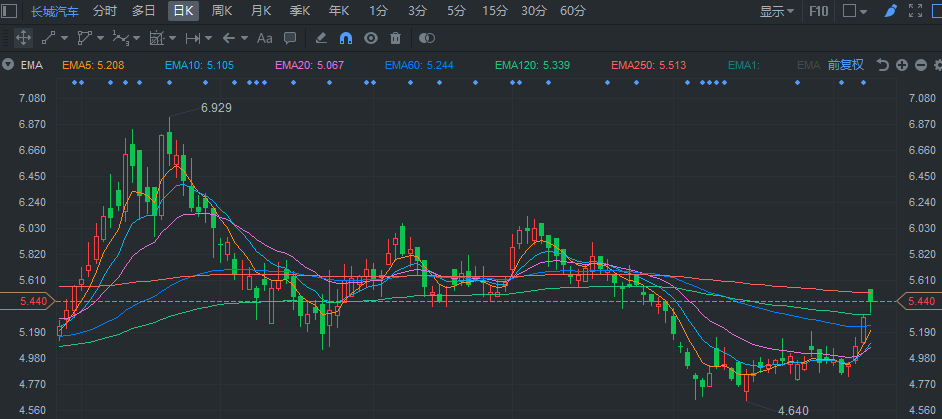Click the right 5.440 current price tag
942x419 pixels.
tap(919, 301)
